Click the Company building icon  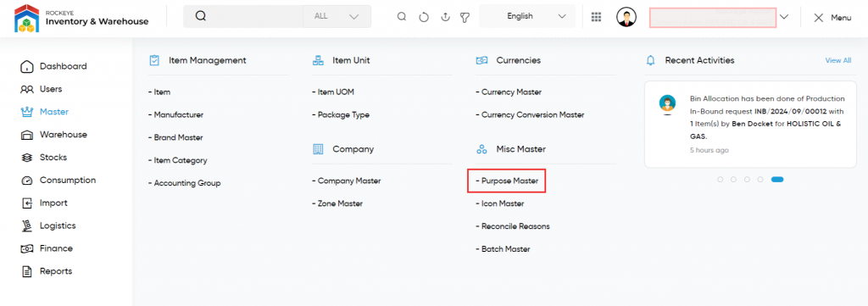(318, 149)
